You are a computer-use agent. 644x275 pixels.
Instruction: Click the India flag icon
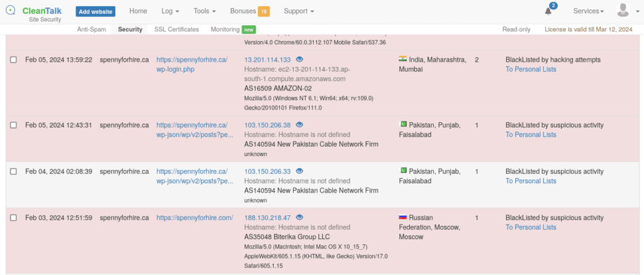402,59
